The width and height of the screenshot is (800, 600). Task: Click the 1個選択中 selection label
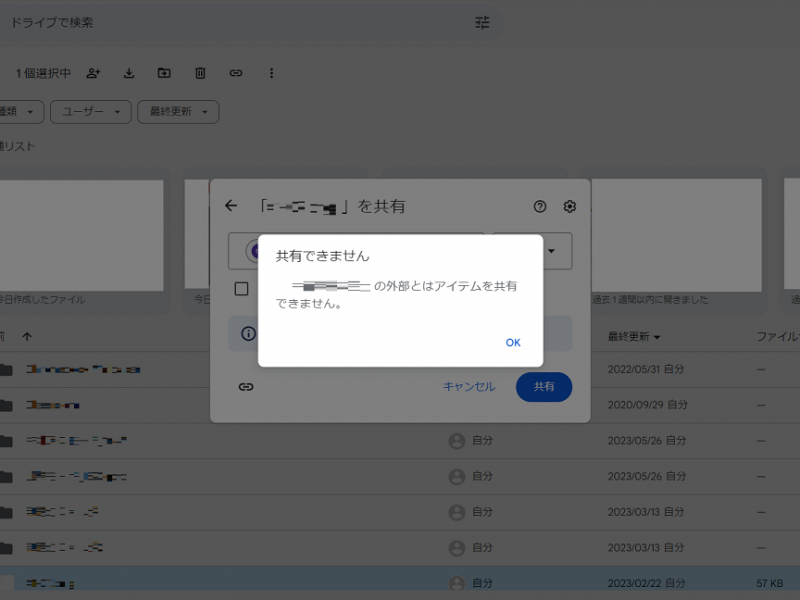click(43, 73)
